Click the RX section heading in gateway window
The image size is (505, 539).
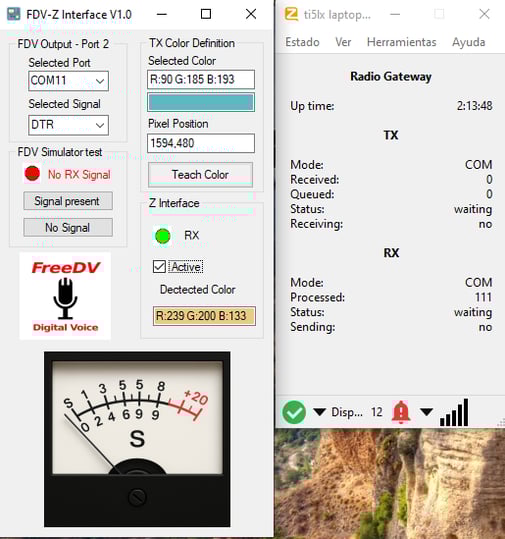coord(391,253)
